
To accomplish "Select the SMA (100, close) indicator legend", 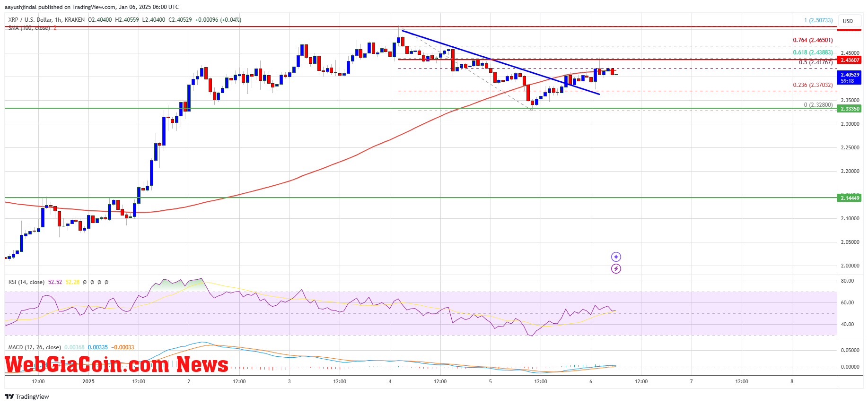I will tap(29, 28).
